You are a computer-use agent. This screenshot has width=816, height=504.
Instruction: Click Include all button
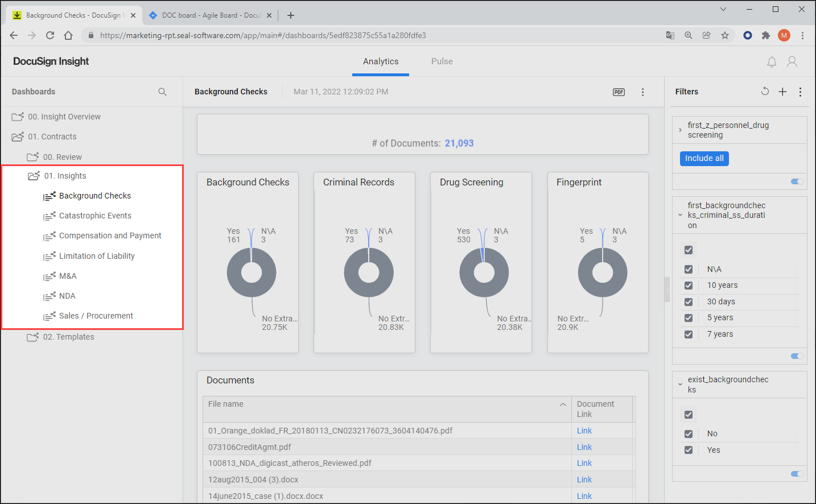click(x=704, y=159)
